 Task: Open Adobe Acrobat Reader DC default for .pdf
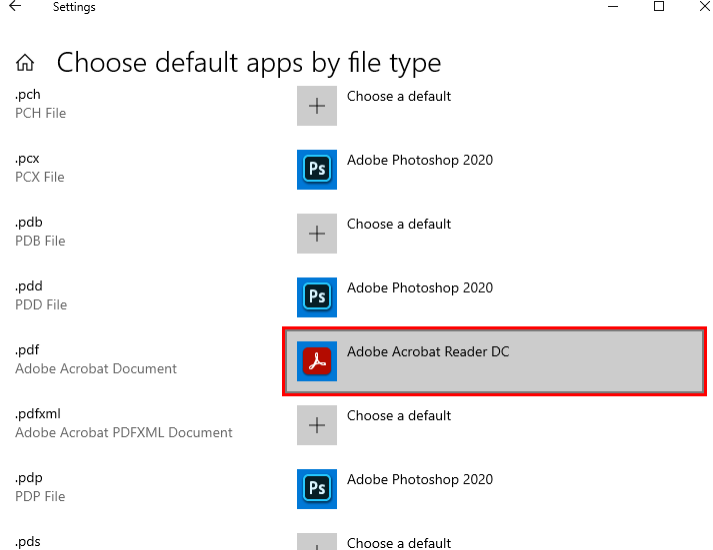tap(494, 361)
